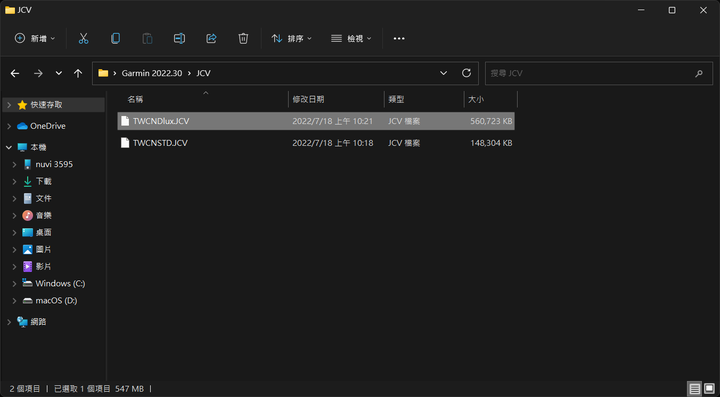Sort by 修改日期 date column header
This screenshot has width=720, height=397.
pos(308,99)
